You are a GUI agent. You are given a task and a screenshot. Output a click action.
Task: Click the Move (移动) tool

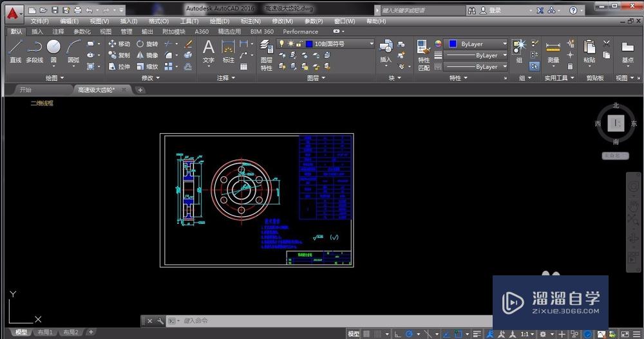tap(119, 44)
